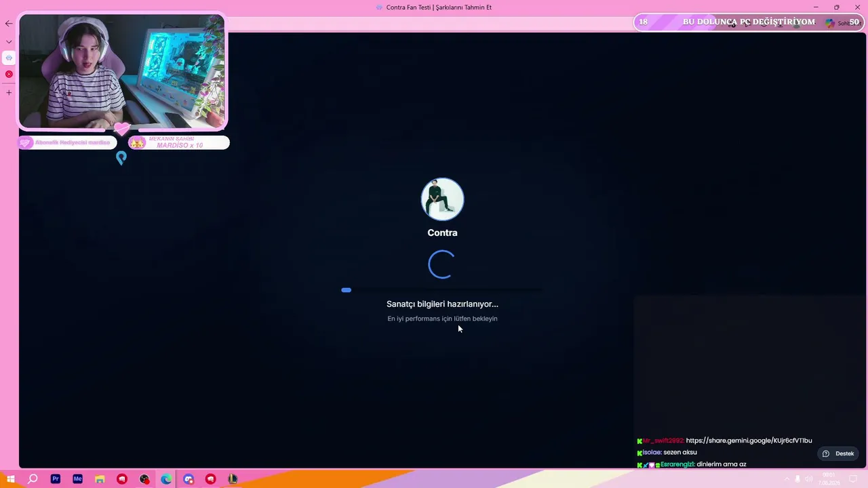Launch Adobe Premiere Pro from taskbar
This screenshot has height=488, width=868.
(56, 479)
